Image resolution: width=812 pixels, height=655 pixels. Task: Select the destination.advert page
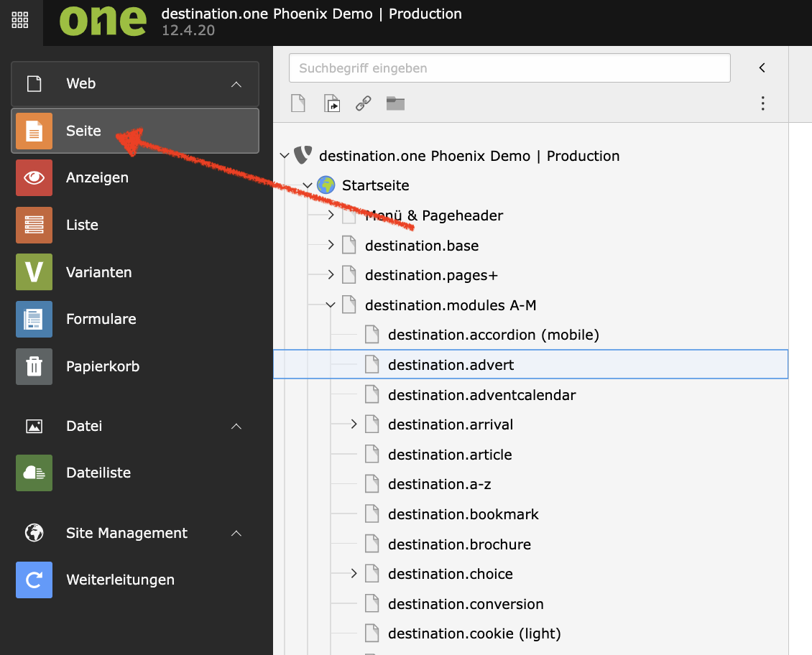[x=451, y=365]
